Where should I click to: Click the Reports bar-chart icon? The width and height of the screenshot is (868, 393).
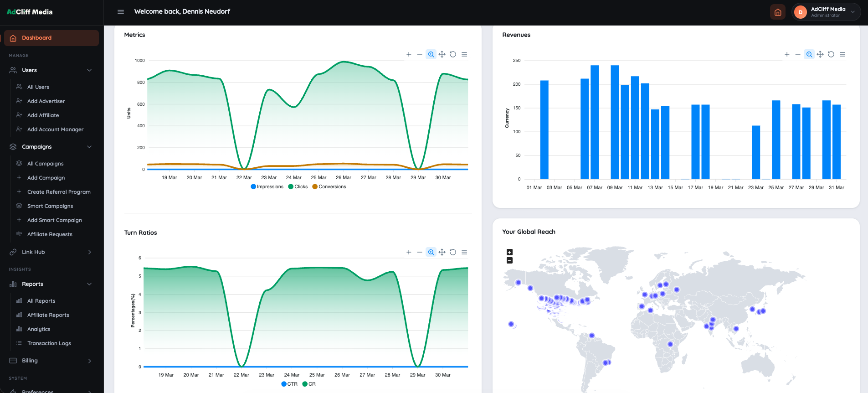coord(13,284)
